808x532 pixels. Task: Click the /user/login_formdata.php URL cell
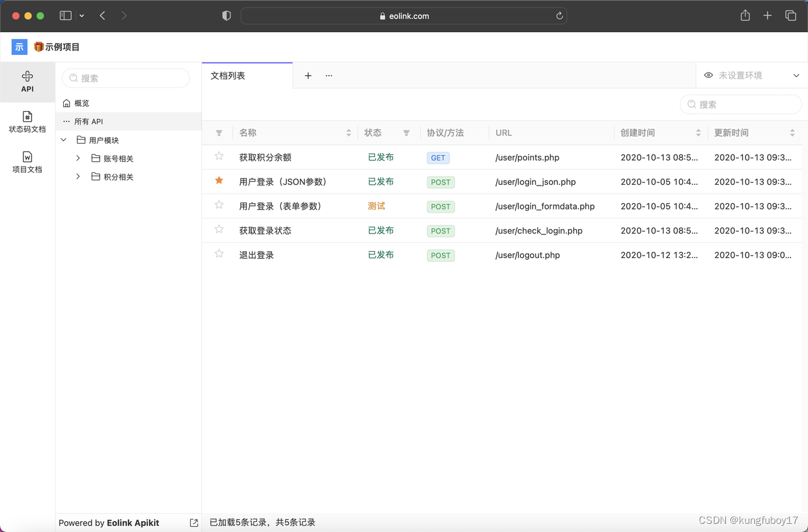545,206
